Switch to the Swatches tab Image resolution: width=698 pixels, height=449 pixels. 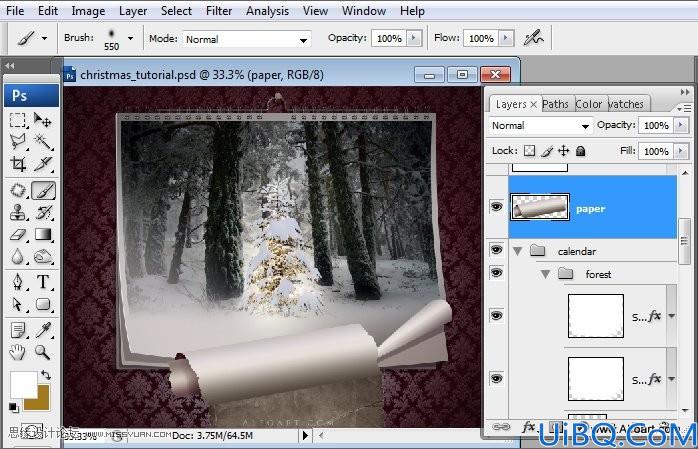(626, 104)
